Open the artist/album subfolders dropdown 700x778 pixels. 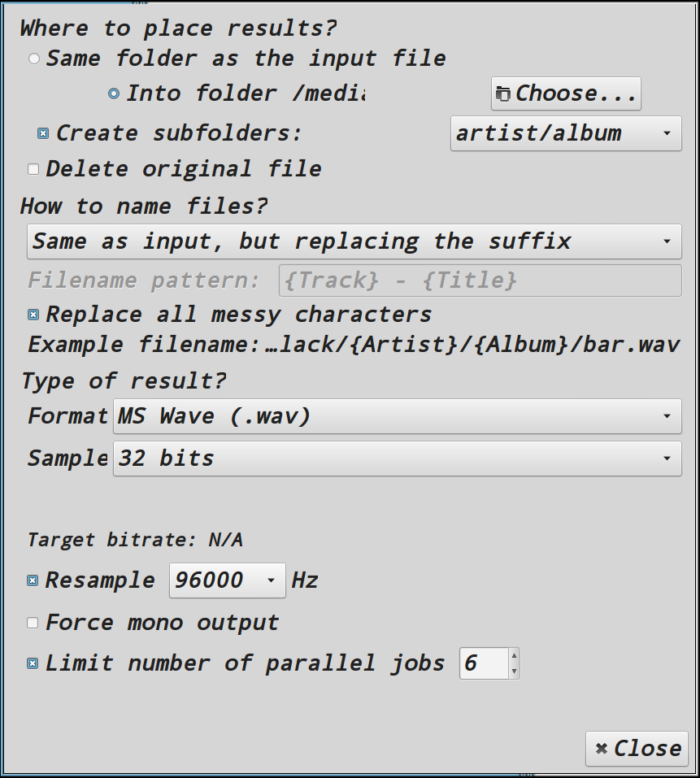pos(566,133)
